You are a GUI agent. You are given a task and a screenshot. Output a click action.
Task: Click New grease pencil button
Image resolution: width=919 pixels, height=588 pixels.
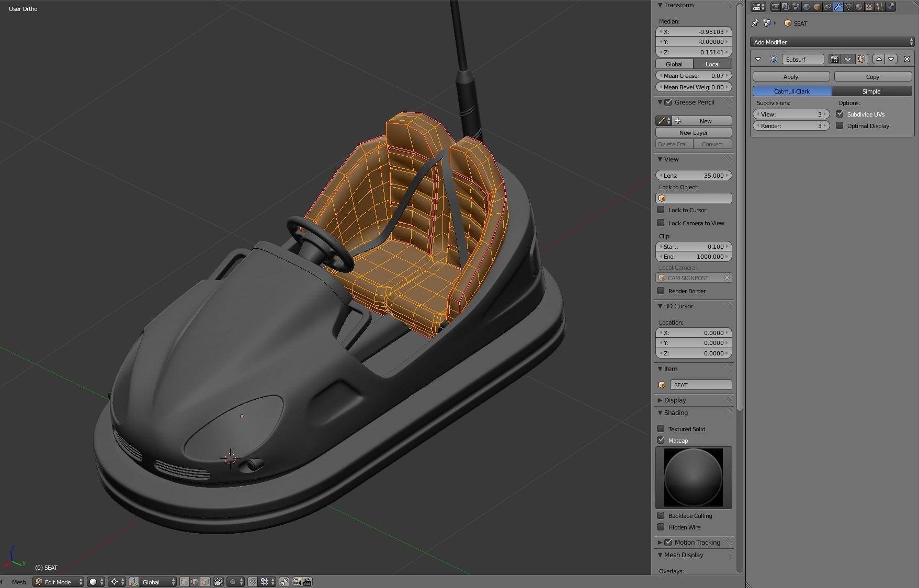[702, 121]
